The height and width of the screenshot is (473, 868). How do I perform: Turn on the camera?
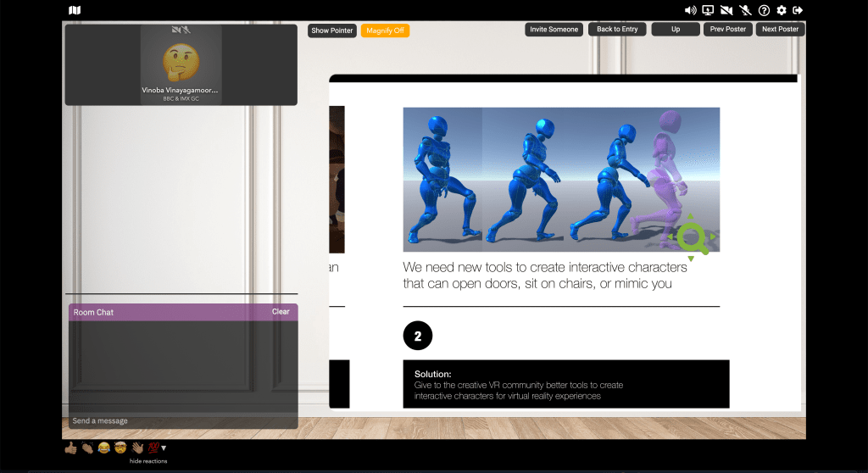click(x=726, y=10)
